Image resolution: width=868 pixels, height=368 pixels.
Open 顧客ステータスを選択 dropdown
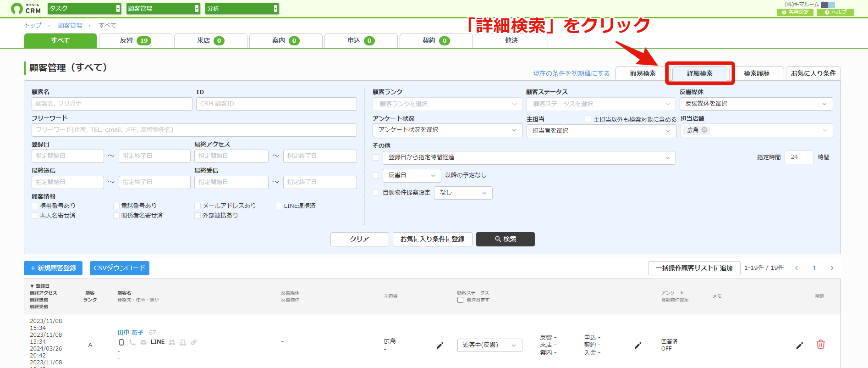[601, 104]
